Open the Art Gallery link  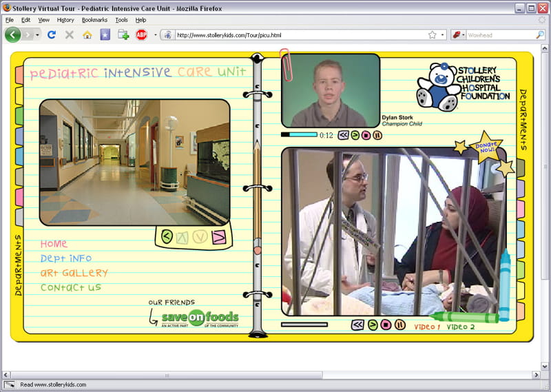pyautogui.click(x=74, y=273)
